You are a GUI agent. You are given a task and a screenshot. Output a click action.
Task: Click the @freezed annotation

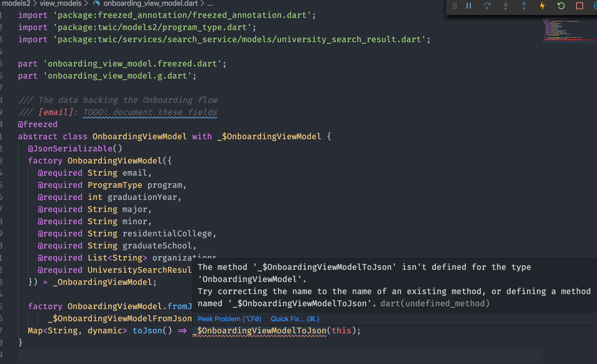coord(38,124)
